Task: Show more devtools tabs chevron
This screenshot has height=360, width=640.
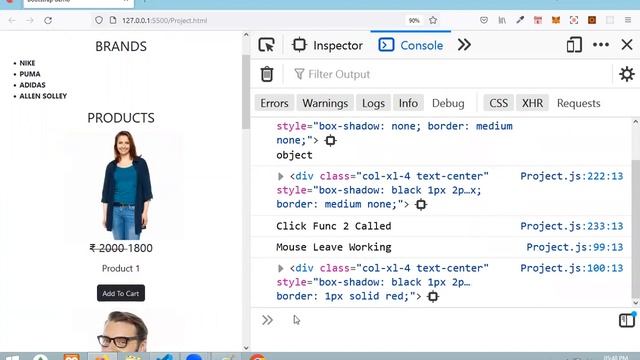Action: [464, 45]
